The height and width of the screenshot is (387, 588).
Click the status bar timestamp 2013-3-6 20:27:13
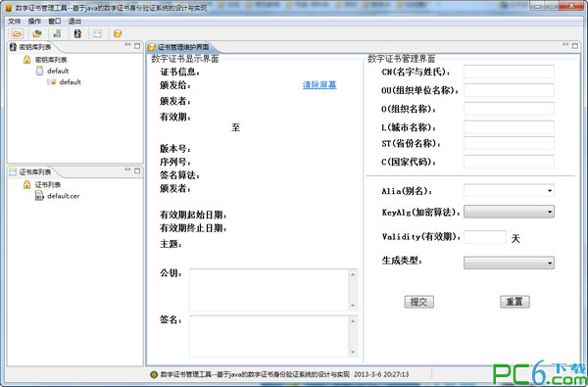pyautogui.click(x=381, y=374)
